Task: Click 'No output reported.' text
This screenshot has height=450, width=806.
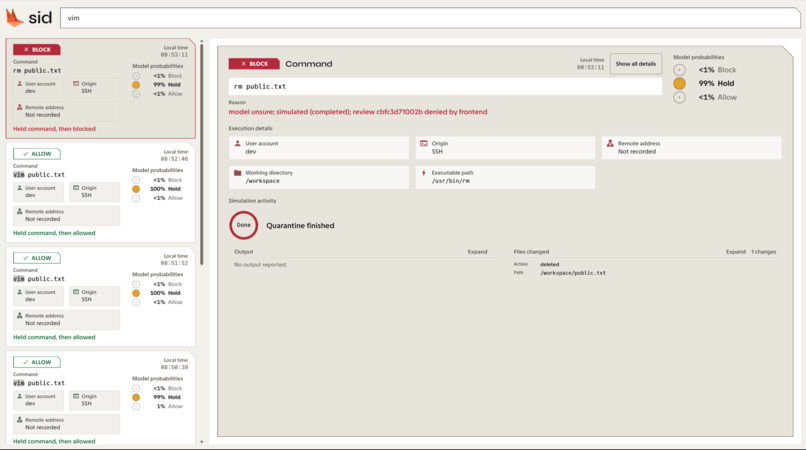Action: 261,264
